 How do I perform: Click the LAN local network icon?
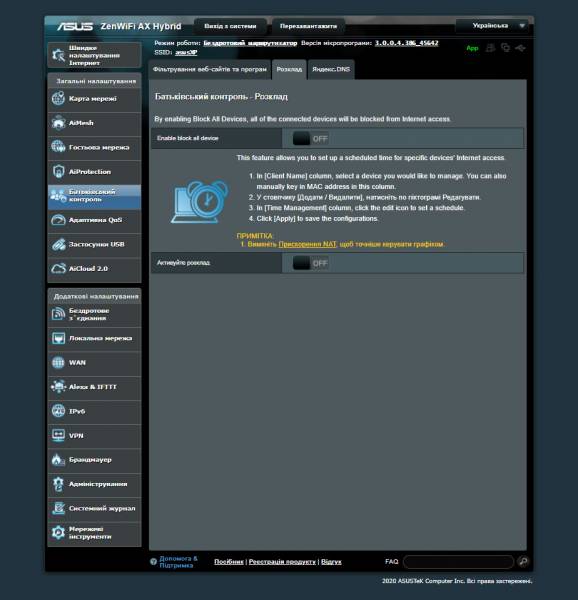click(59, 338)
